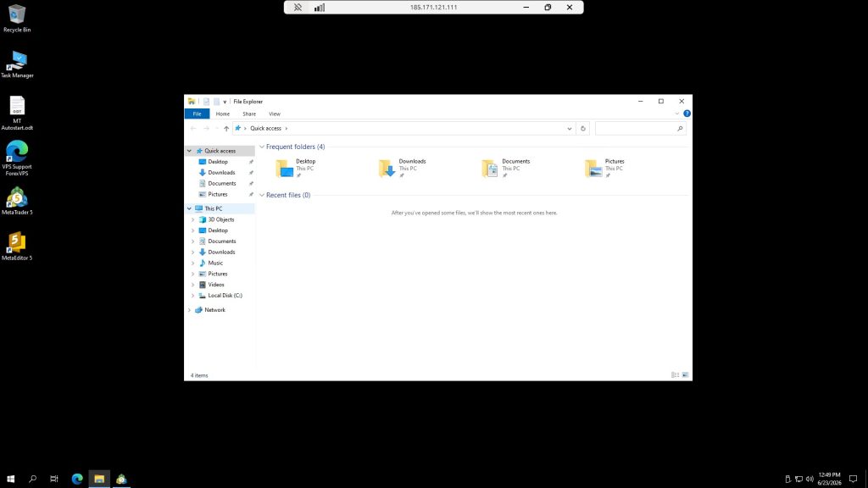Select Pictures under Quick access
868x488 pixels.
point(218,194)
